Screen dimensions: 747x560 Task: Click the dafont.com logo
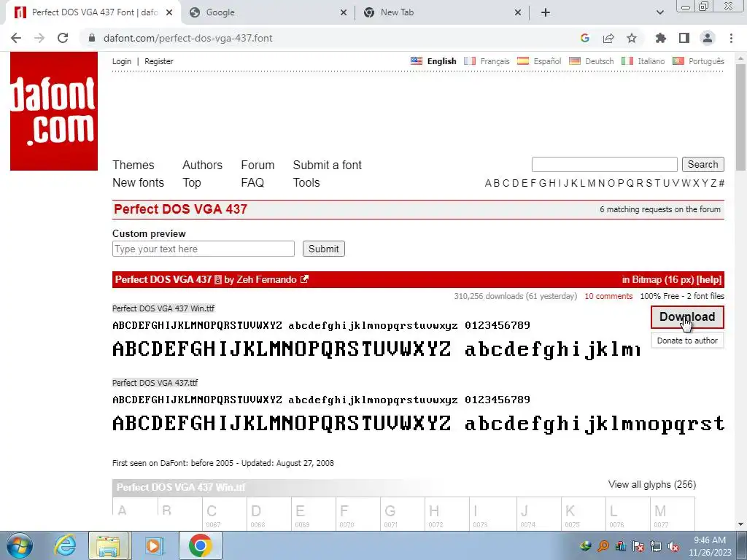tap(54, 111)
